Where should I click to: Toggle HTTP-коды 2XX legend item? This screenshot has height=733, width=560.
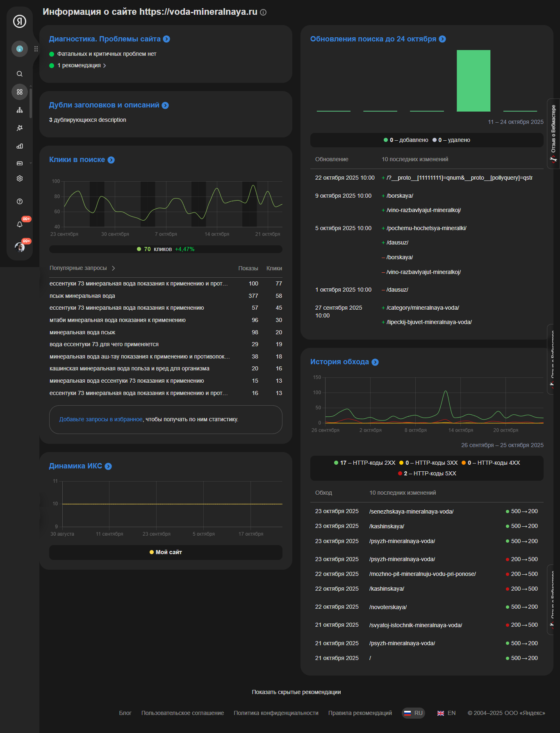point(364,463)
